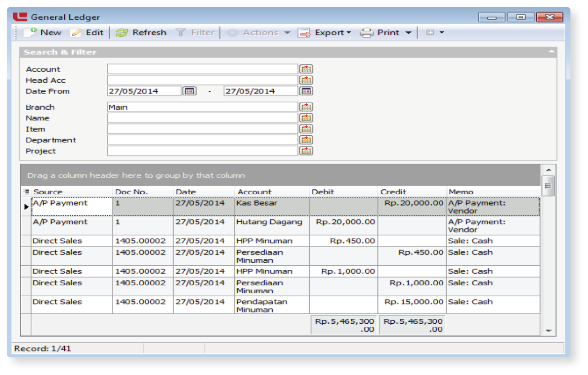Select the Rp.15,000.00 credit cell

click(412, 305)
